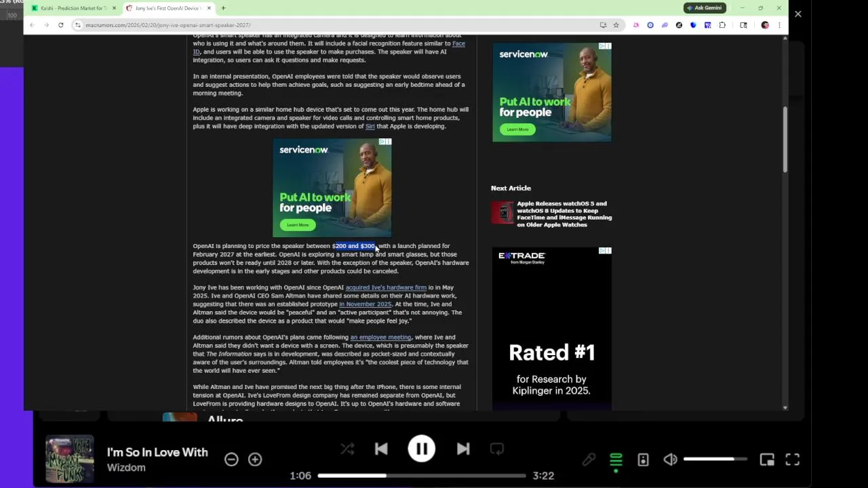This screenshot has width=868, height=488.
Task: Click song title I'm So In Love With
Action: click(x=157, y=452)
